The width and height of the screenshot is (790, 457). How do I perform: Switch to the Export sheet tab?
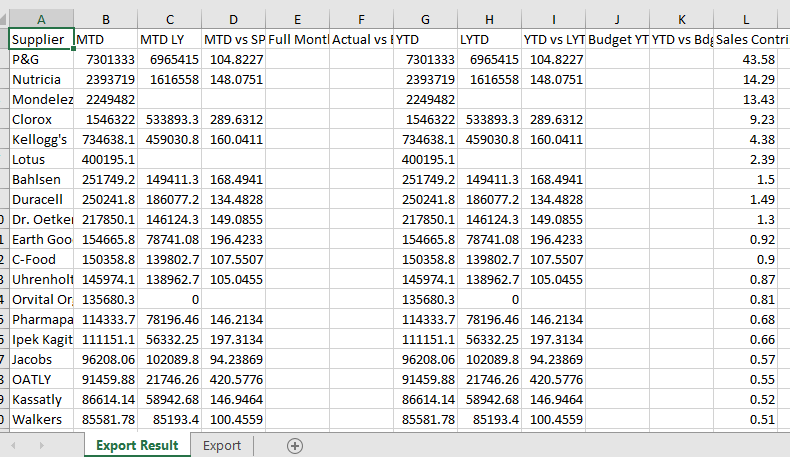(222, 445)
